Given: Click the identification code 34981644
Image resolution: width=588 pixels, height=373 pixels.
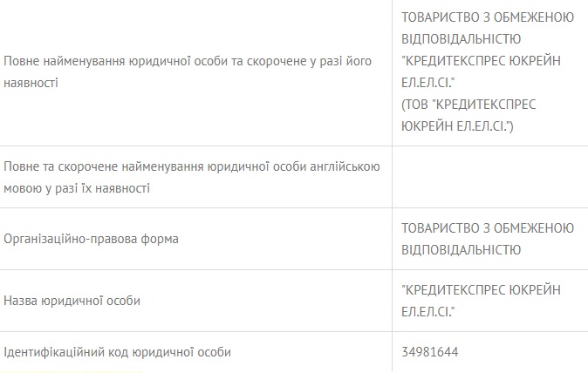Looking at the screenshot, I should pos(430,352).
